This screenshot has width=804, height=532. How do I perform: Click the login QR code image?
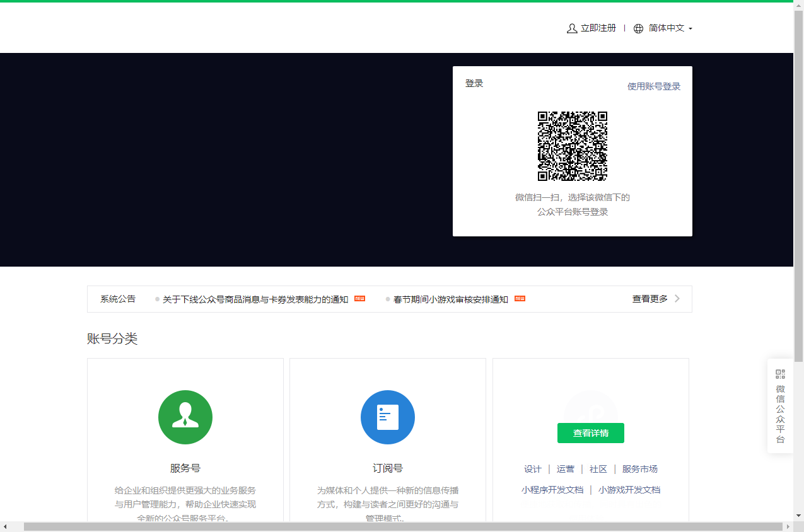[572, 146]
